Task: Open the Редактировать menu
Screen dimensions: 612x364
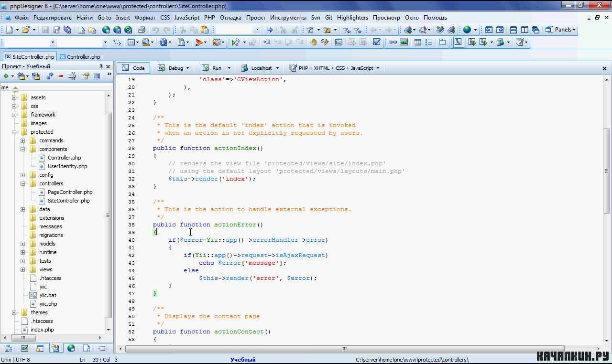Action: [x=53, y=18]
